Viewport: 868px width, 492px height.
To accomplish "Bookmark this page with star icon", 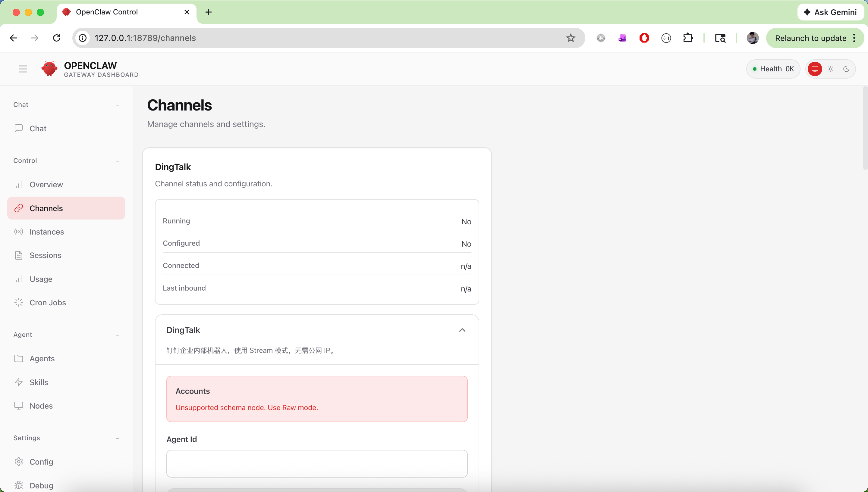I will pyautogui.click(x=571, y=38).
